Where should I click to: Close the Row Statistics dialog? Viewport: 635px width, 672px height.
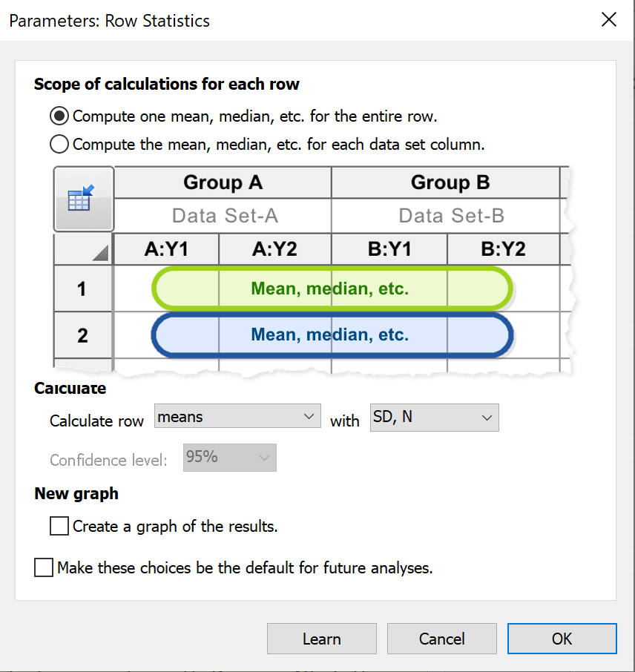[x=608, y=20]
